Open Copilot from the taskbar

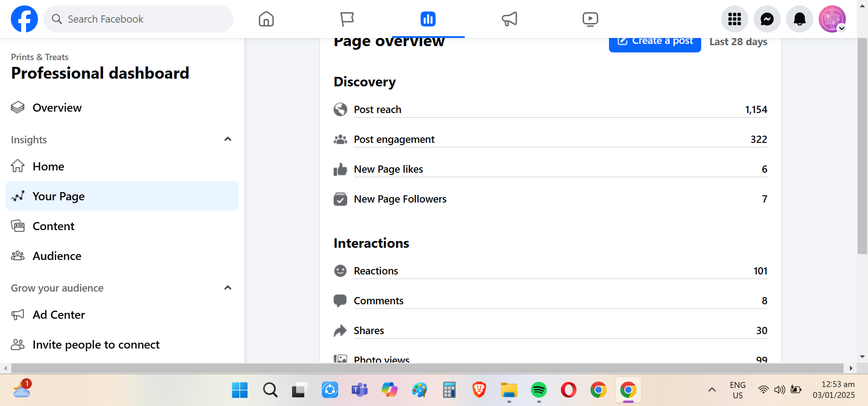pos(390,390)
